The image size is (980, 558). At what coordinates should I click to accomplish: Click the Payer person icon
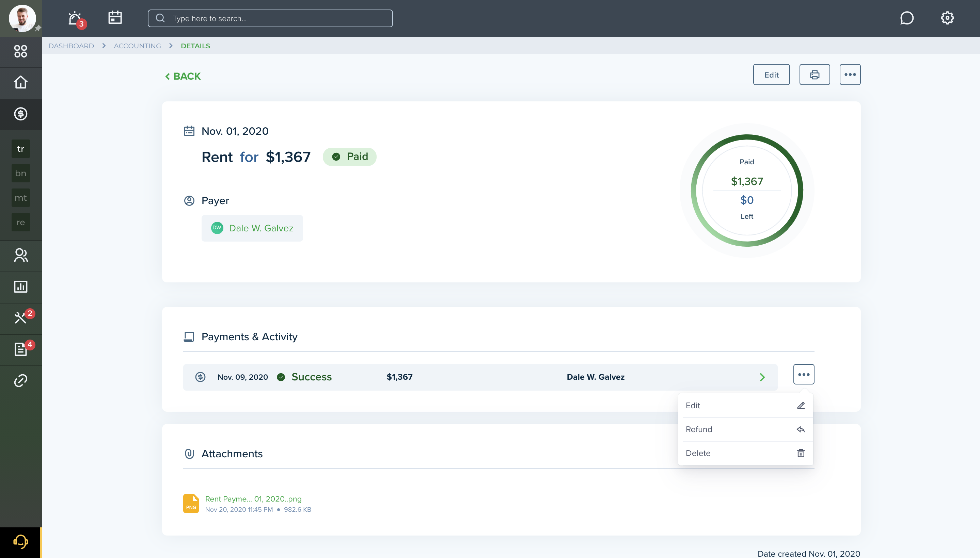coord(189,201)
